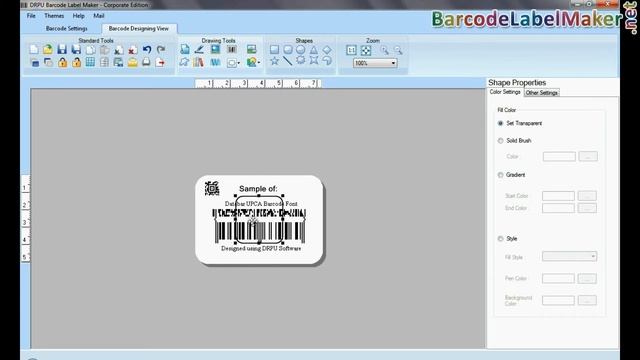Insert a barcode with the barcode icon
The width and height of the screenshot is (640, 360).
tap(232, 50)
